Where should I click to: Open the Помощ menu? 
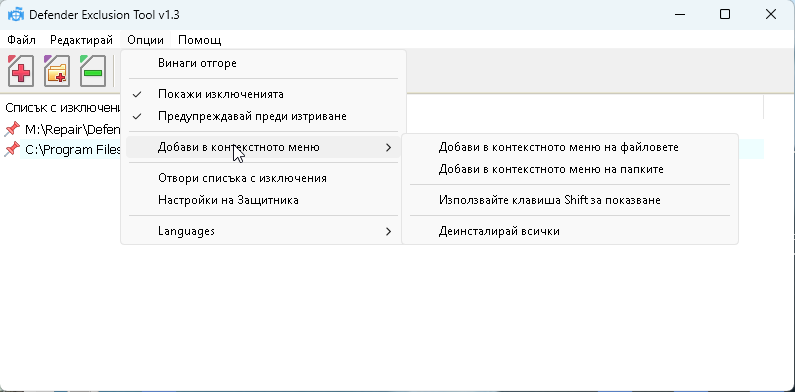click(x=200, y=40)
